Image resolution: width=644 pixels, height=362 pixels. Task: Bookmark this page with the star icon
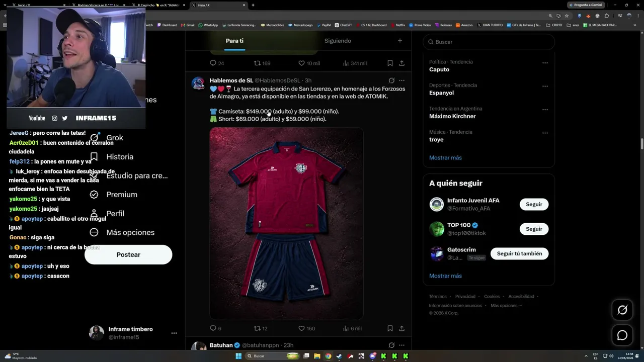567,16
